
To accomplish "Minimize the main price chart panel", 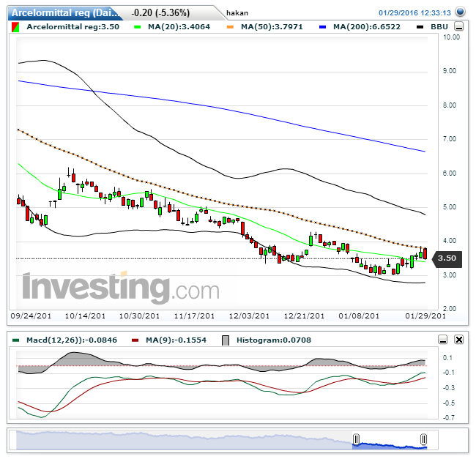I will click(x=459, y=26).
